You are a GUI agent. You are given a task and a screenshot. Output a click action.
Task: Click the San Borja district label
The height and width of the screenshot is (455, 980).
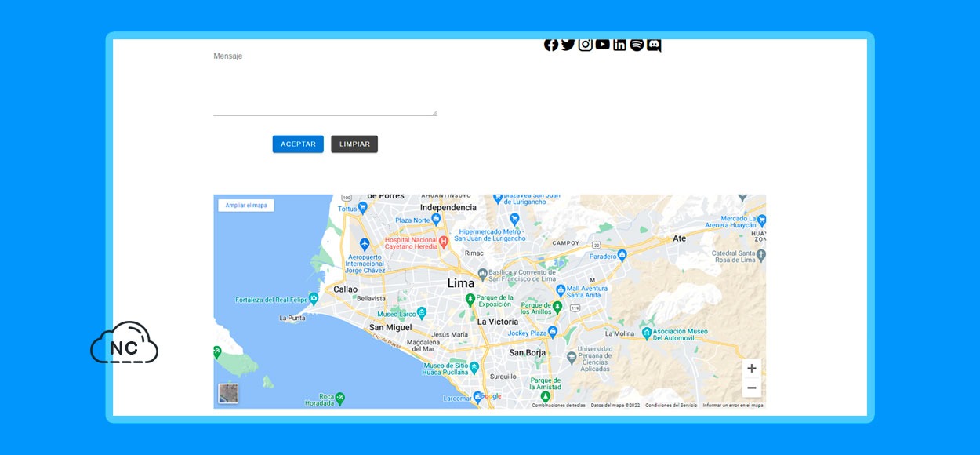(527, 353)
